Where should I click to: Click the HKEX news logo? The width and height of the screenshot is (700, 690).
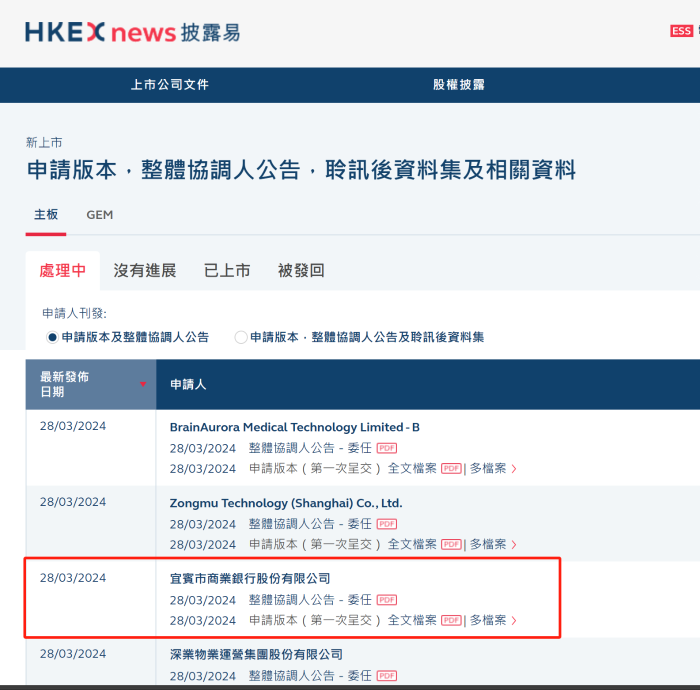point(132,32)
